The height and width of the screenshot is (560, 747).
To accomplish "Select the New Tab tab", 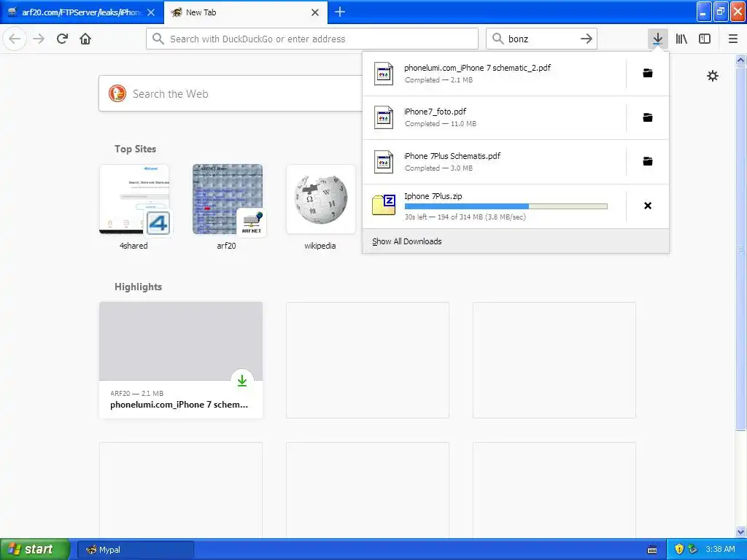I will tap(245, 12).
